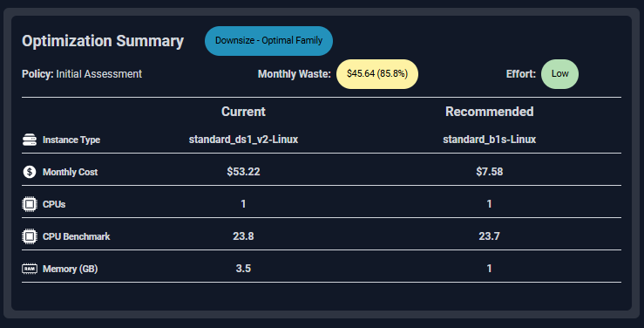
Task: Click the CPUs chip icon
Action: [30, 204]
